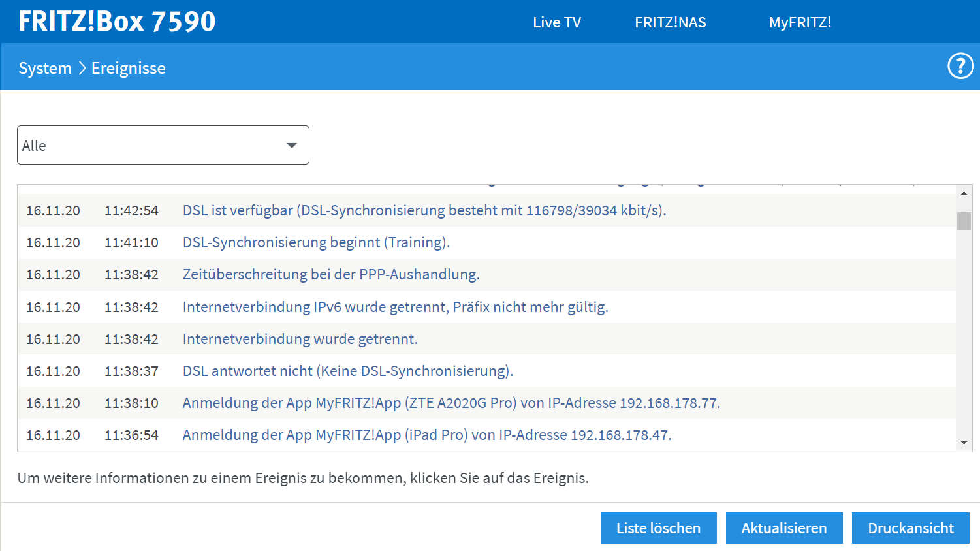
Task: Click the PPP-Aushandlung timeout event
Action: tap(330, 274)
